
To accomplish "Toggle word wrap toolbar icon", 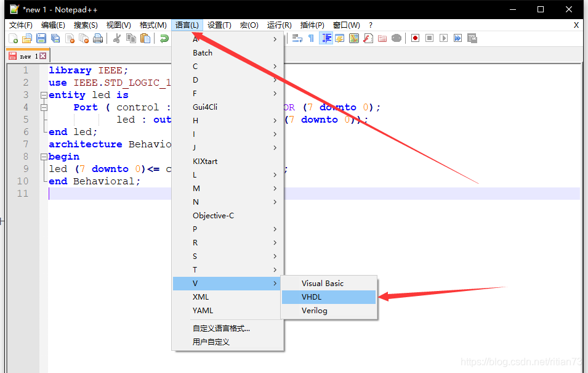I will (x=297, y=38).
